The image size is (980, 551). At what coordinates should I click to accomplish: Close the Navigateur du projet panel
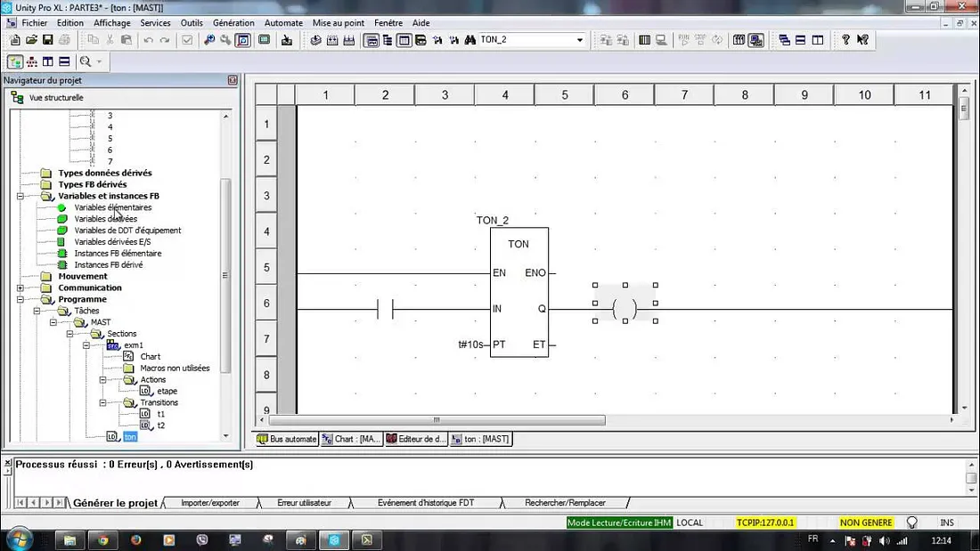(233, 80)
